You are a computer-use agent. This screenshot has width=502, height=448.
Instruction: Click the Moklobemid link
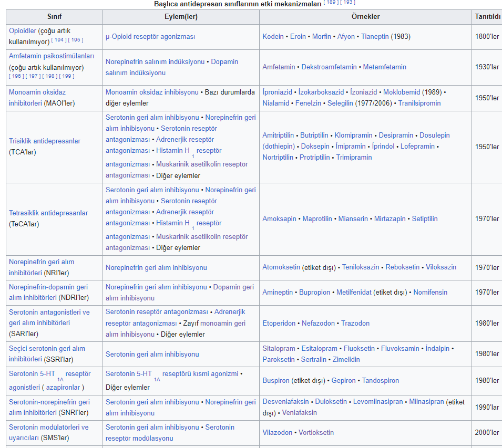pyautogui.click(x=402, y=92)
